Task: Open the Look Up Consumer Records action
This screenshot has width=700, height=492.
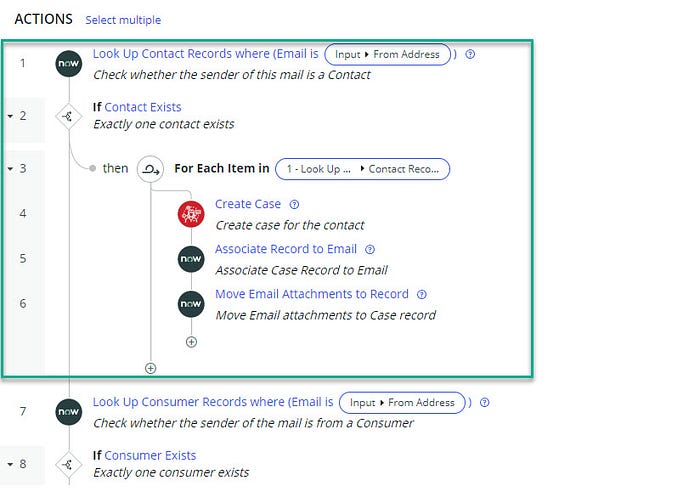Action: tap(213, 402)
